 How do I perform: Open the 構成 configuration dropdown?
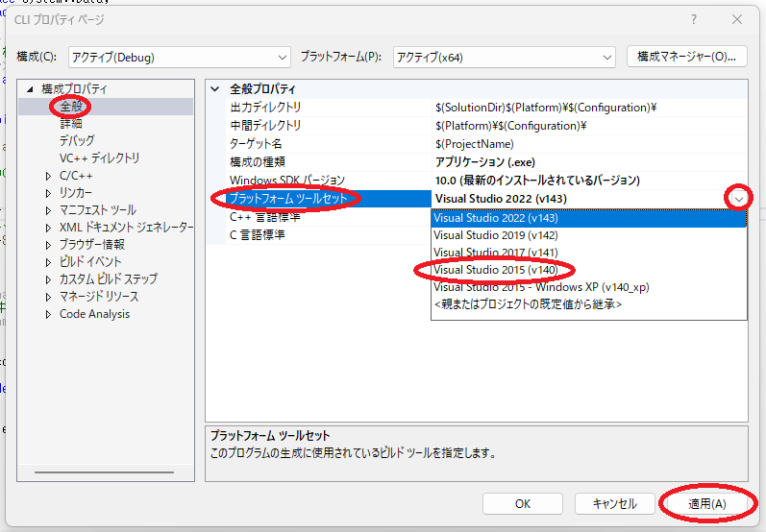[x=178, y=57]
